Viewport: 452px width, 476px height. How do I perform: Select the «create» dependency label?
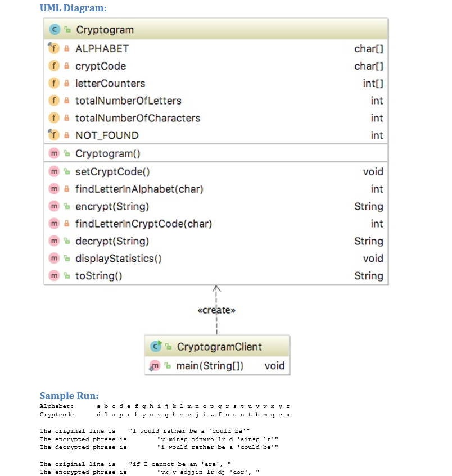pyautogui.click(x=216, y=310)
